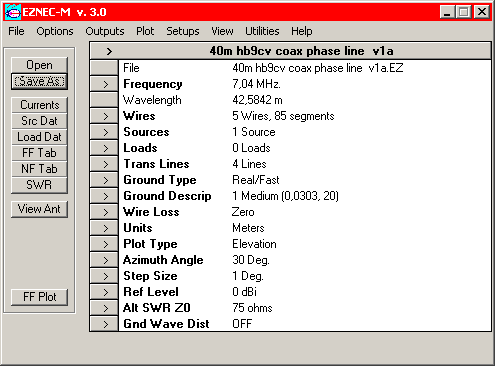Viewport: 495px width, 366px height.
Task: Click the EZNEC application icon in title bar
Action: click(x=13, y=12)
